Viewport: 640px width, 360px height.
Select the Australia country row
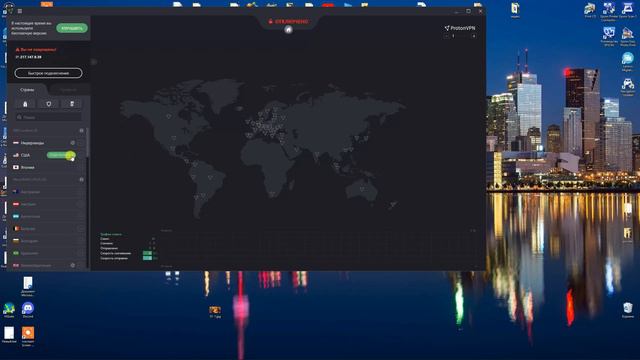[47, 192]
